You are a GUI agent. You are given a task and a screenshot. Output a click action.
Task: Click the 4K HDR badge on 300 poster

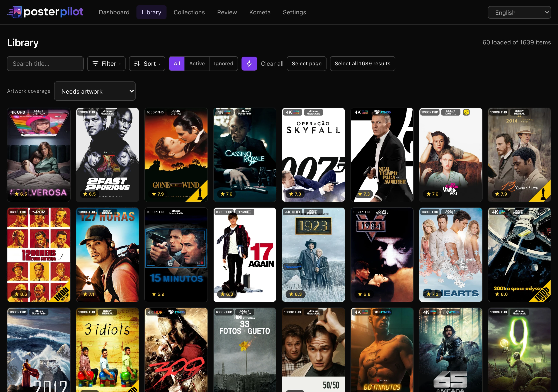coord(155,312)
